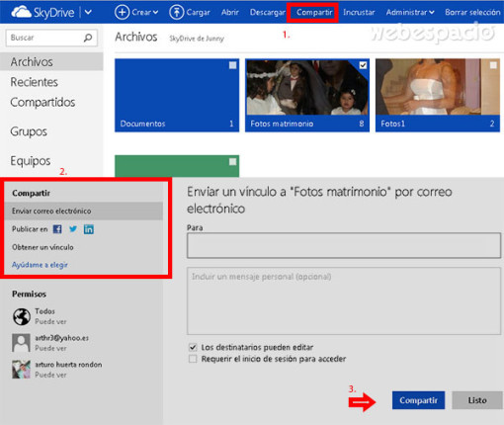The height and width of the screenshot is (425, 504).
Task: Select the arthr3@yahoo.es permission text
Action: click(x=62, y=343)
